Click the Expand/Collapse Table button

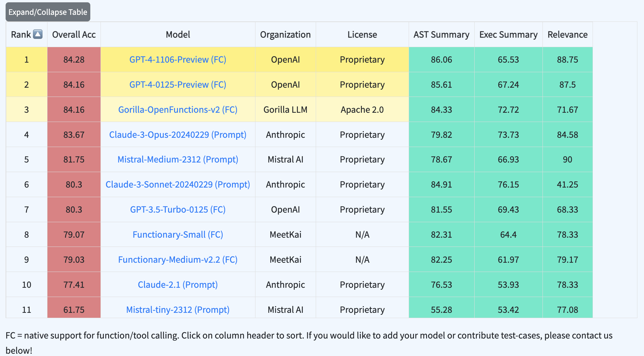pos(48,12)
